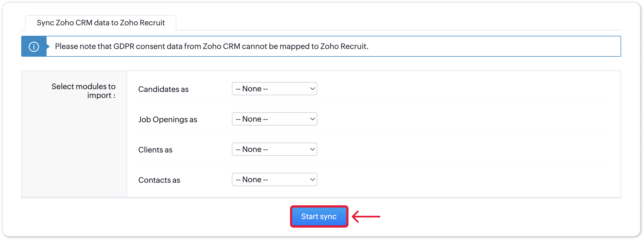The width and height of the screenshot is (644, 240).
Task: Click the 'Select modules to import' heading
Action: click(x=84, y=91)
